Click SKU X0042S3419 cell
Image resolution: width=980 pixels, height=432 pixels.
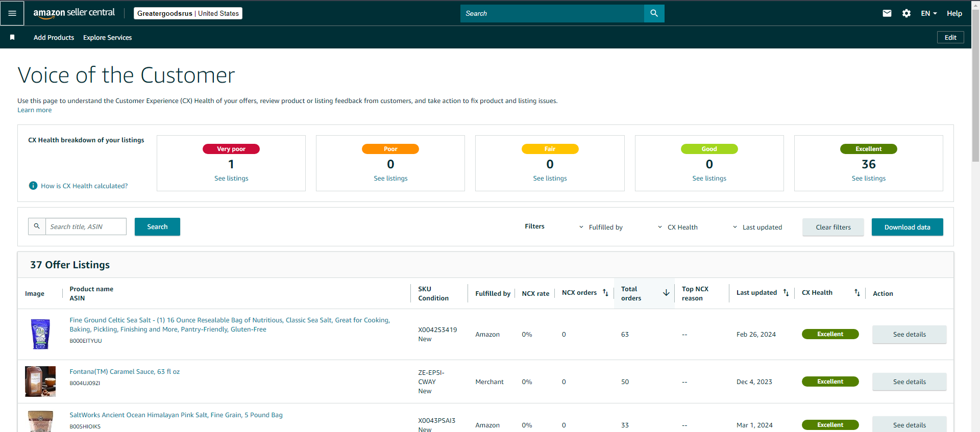click(x=437, y=330)
